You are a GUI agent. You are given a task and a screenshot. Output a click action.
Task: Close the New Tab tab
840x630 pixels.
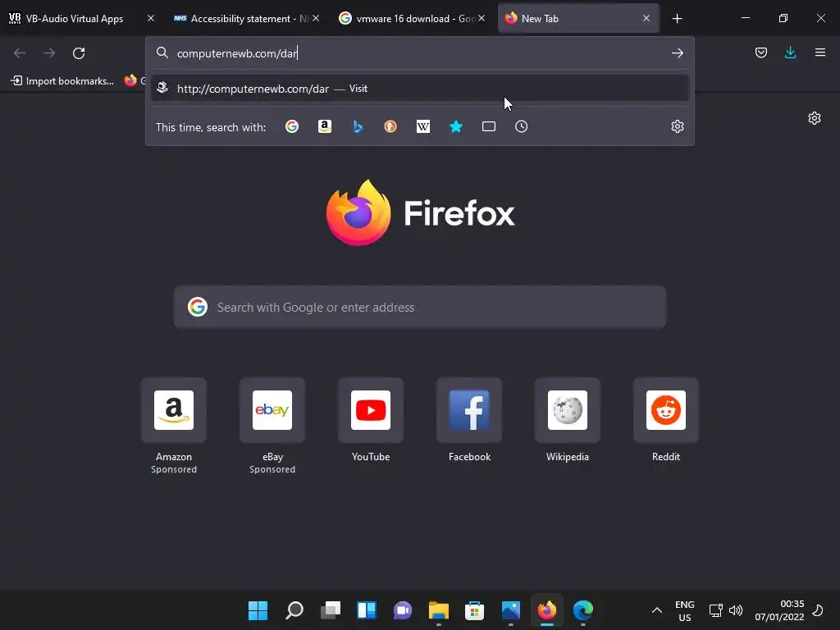pyautogui.click(x=646, y=18)
